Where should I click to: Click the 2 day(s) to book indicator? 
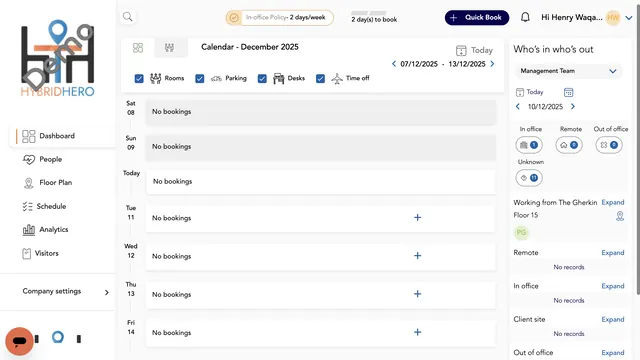click(x=374, y=17)
